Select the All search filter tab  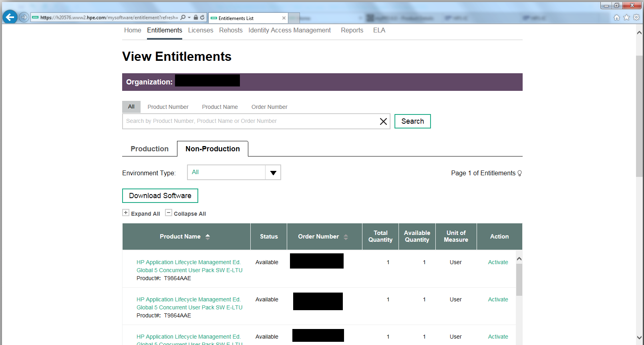click(x=131, y=107)
